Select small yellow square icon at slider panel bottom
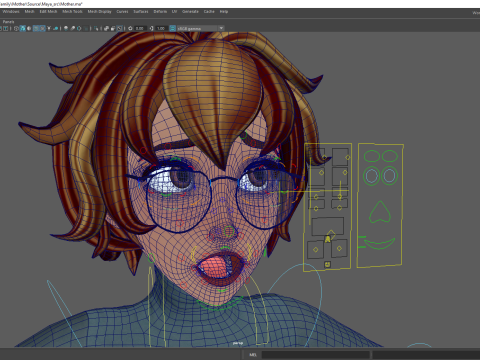 point(327,264)
